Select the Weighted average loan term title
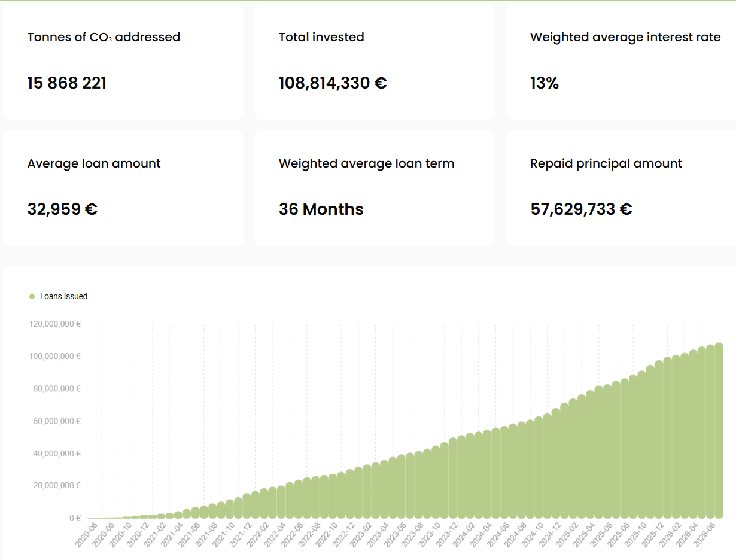The width and height of the screenshot is (736, 560). pyautogui.click(x=366, y=163)
